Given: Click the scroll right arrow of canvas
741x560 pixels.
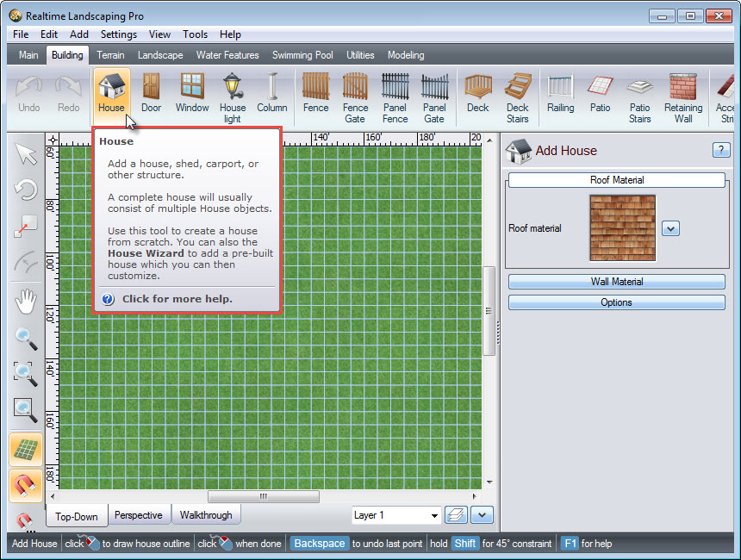Looking at the screenshot, I should tap(474, 496).
